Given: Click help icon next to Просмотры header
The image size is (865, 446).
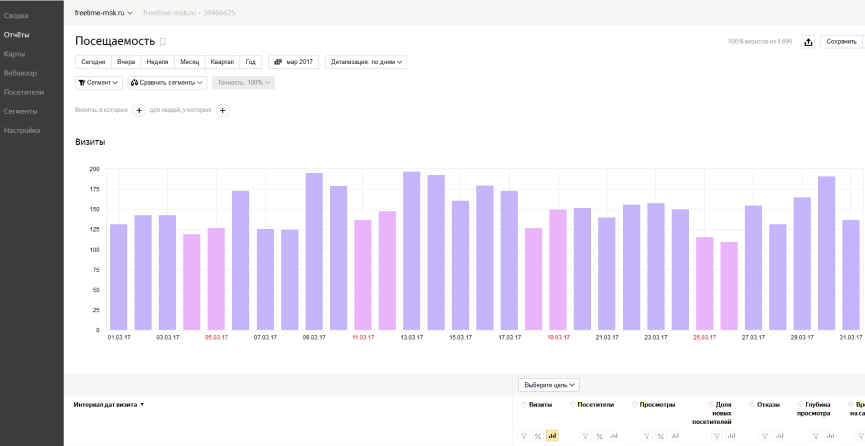Looking at the screenshot, I should point(634,405).
